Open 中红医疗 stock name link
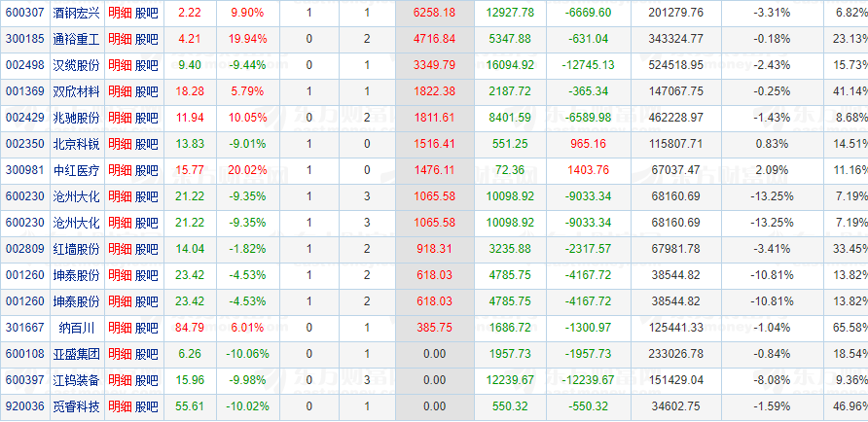The image size is (868, 422). pos(77,170)
